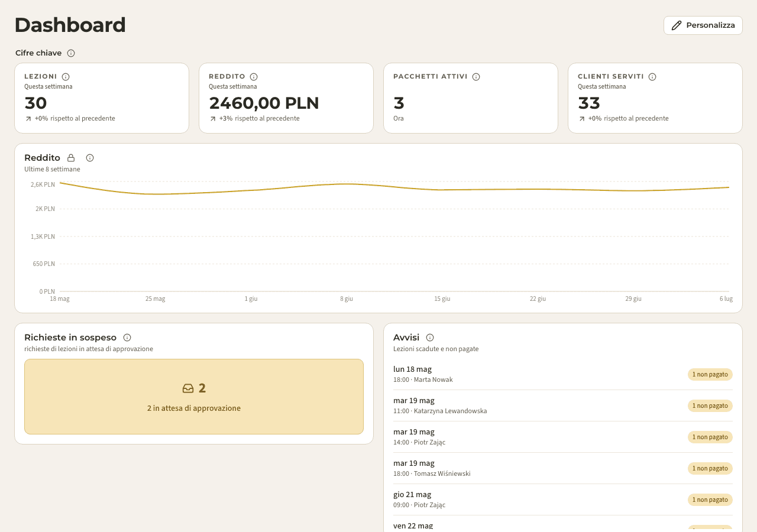Click the unpaid badge for gio 21 mag
This screenshot has height=532, width=757.
[x=710, y=499]
